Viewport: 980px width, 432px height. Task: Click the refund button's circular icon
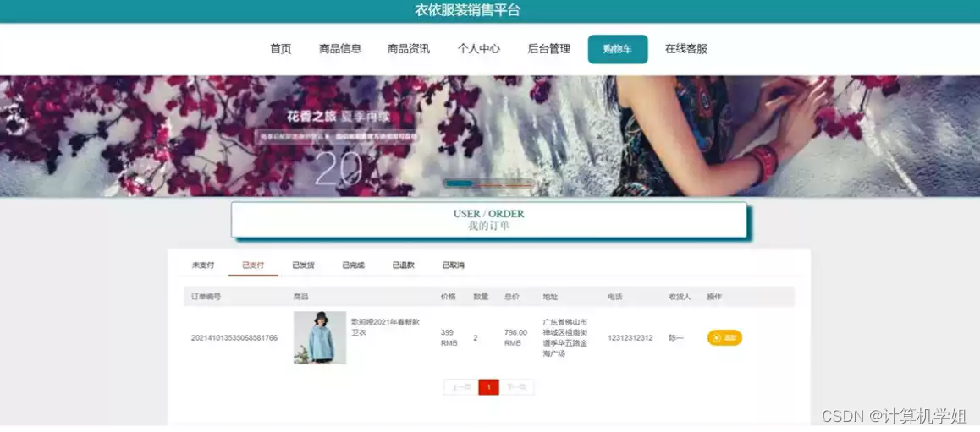pos(716,337)
